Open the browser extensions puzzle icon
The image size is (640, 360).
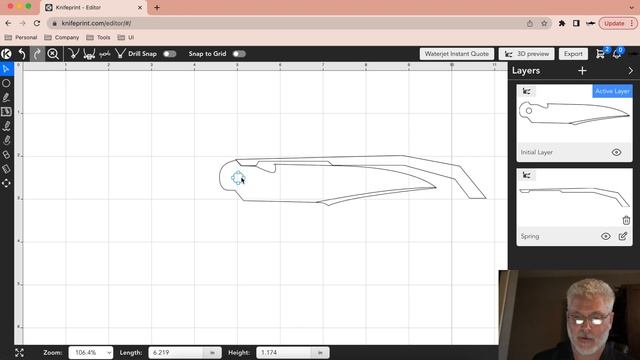(562, 23)
